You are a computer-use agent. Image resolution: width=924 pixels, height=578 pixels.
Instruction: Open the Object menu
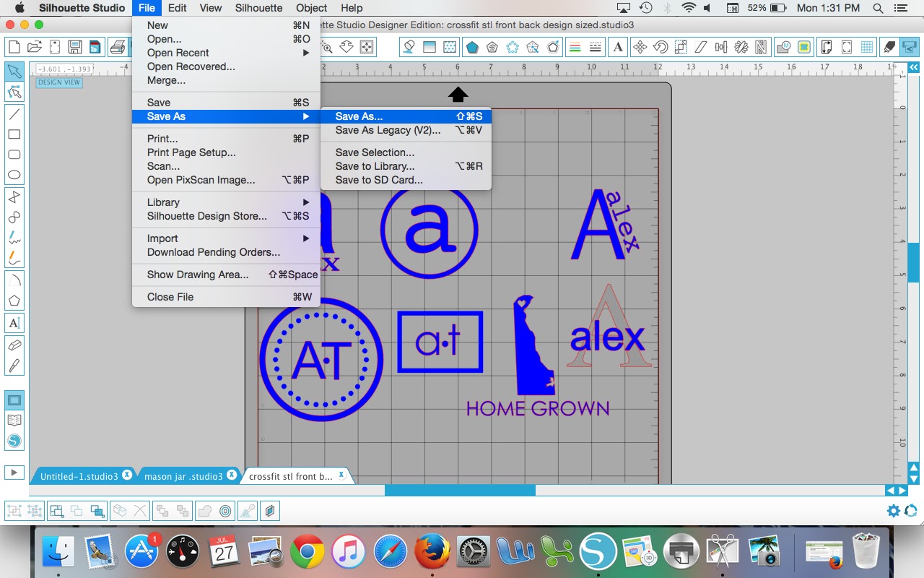[311, 8]
